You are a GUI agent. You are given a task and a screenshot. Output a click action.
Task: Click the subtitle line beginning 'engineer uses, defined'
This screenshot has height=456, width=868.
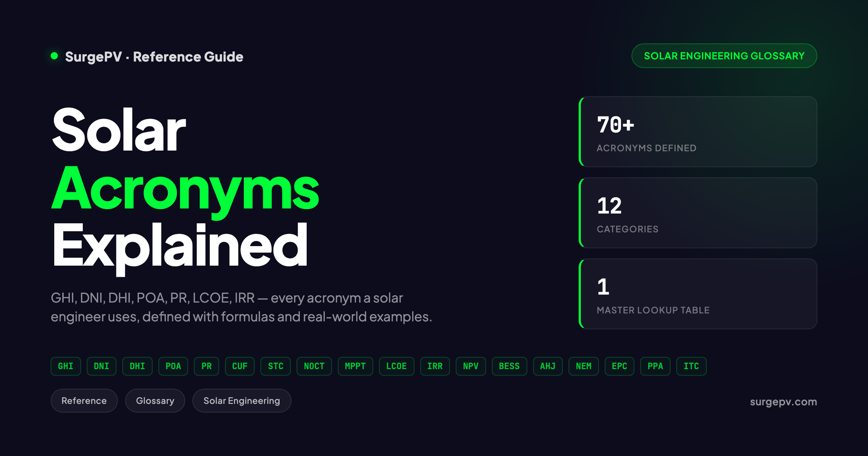coord(242,317)
